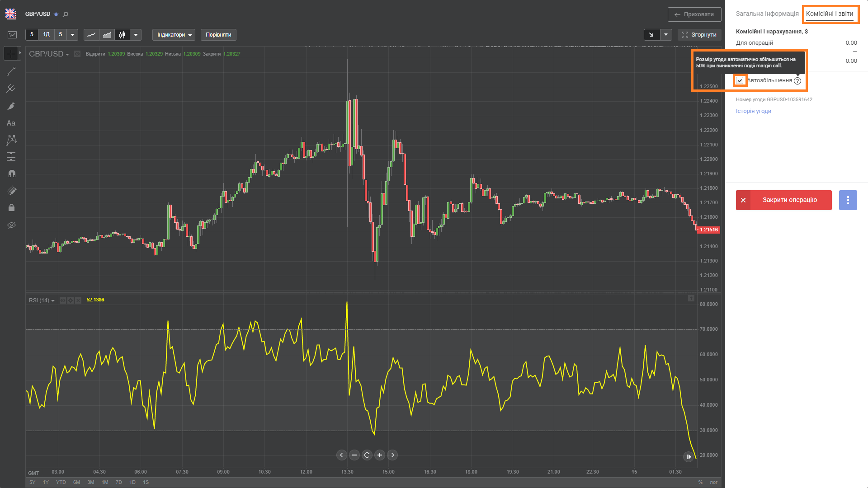Toggle hide all drawings eye icon

pos(11,225)
